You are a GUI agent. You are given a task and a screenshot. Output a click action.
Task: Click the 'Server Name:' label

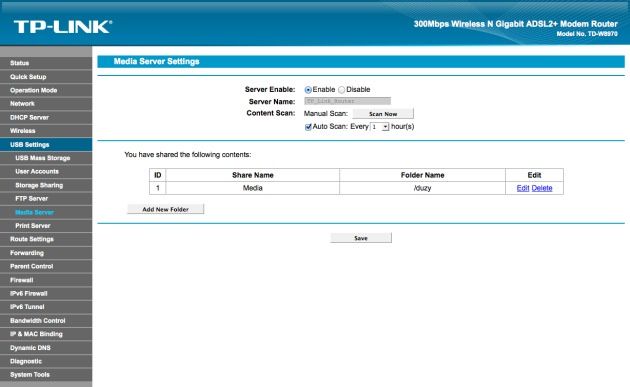click(x=272, y=102)
